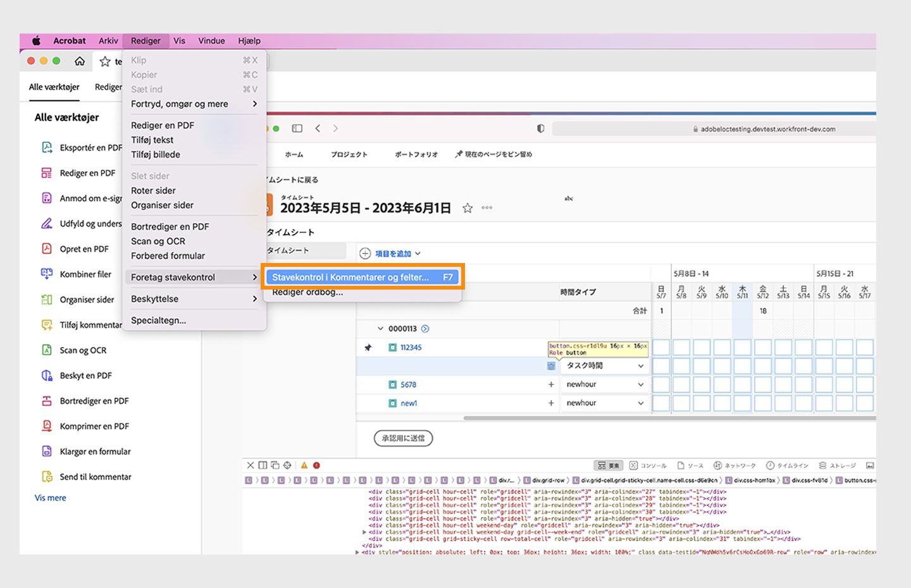Open the Vis menu in menu bar
This screenshot has height=588, width=911.
(x=180, y=40)
